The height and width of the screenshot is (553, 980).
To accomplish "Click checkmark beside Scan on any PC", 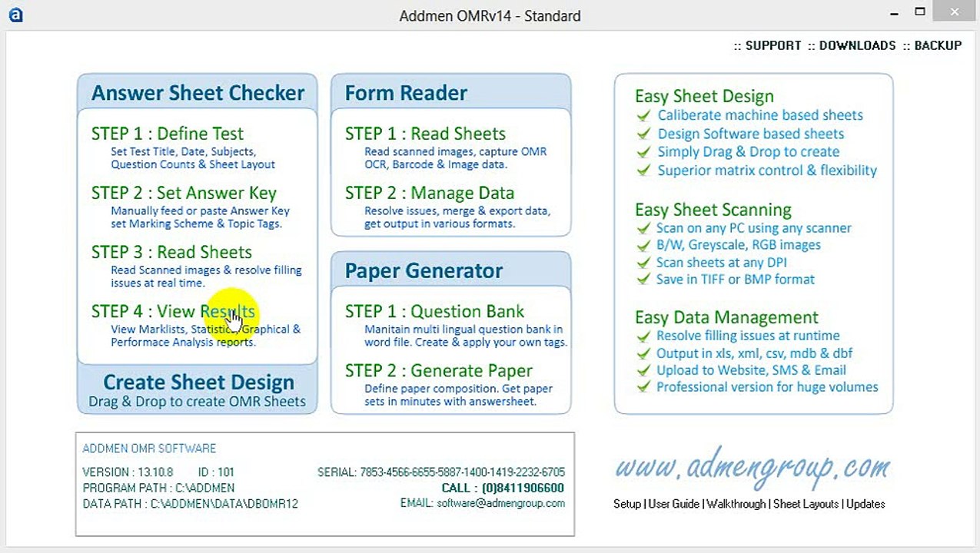I will [x=643, y=228].
